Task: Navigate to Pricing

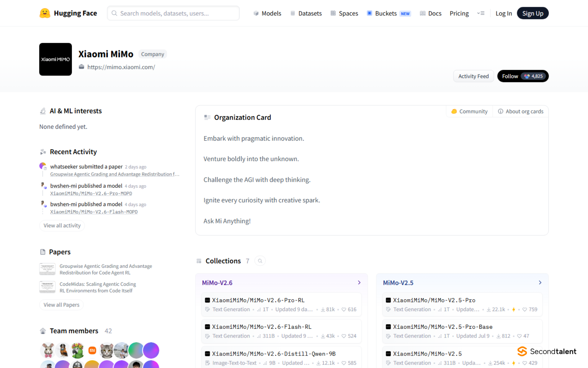Action: [x=459, y=13]
